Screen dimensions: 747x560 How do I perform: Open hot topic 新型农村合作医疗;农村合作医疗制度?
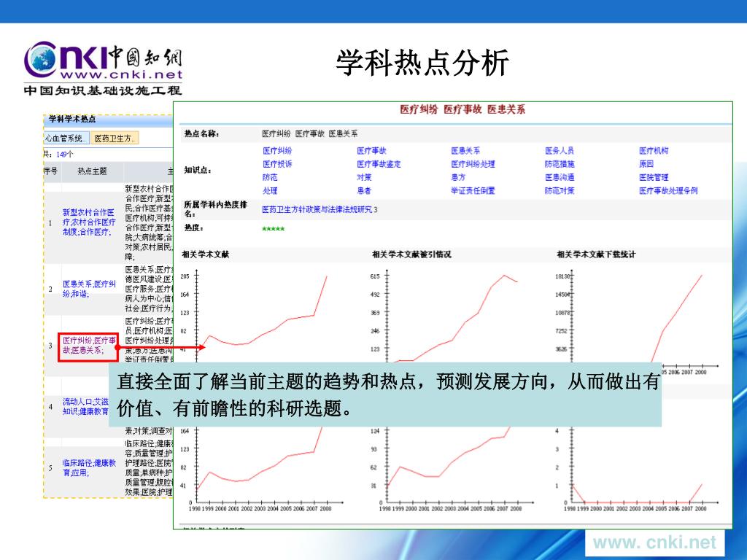pos(88,222)
